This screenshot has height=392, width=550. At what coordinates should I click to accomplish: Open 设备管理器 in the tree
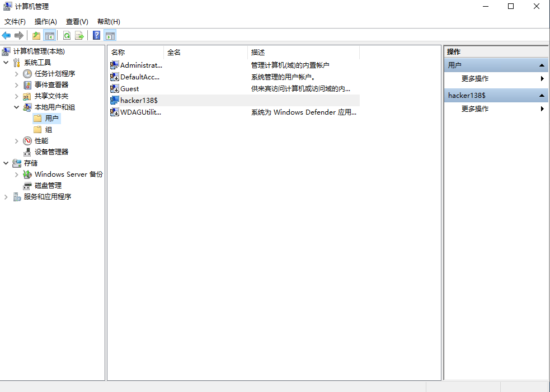point(51,152)
